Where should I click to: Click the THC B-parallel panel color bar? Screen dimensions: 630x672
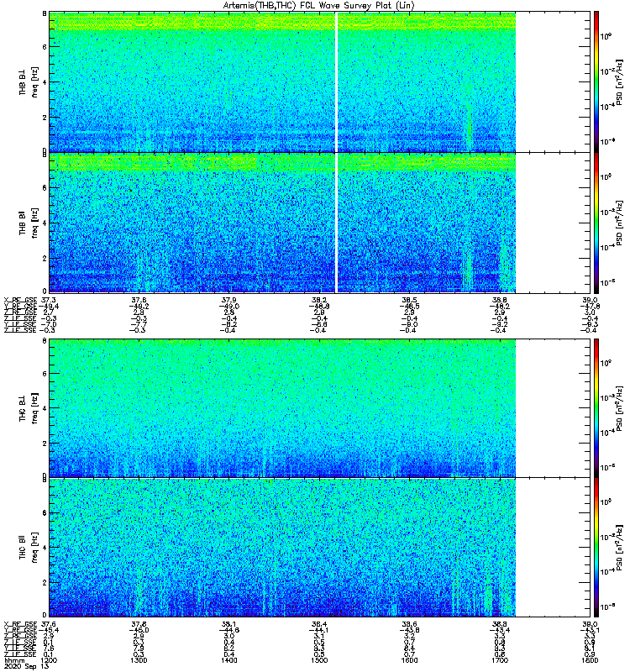[596, 548]
